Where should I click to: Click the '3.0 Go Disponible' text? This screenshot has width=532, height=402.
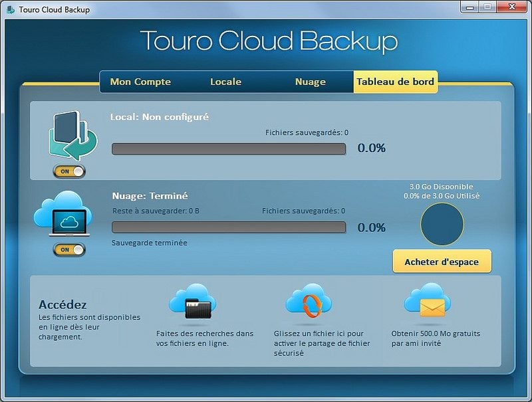coord(441,187)
